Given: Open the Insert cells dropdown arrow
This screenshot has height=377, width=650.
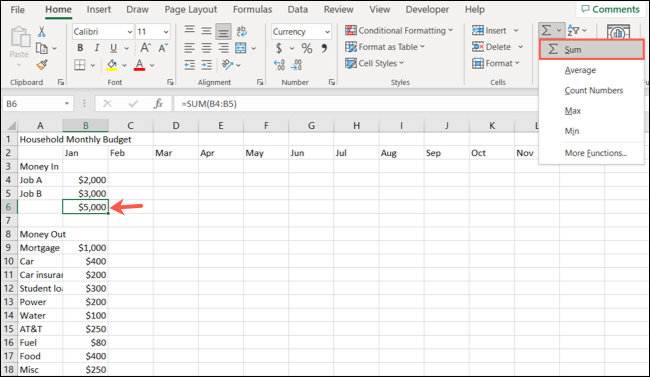Looking at the screenshot, I should [x=516, y=31].
